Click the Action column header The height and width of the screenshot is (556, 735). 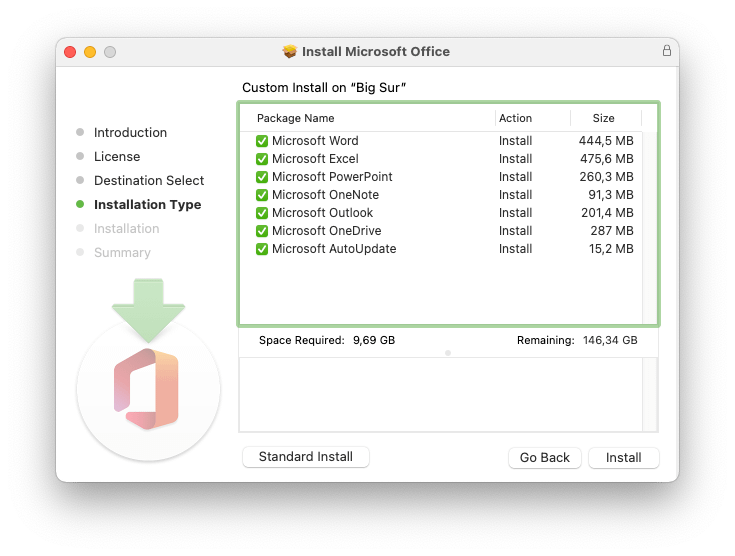click(x=516, y=118)
